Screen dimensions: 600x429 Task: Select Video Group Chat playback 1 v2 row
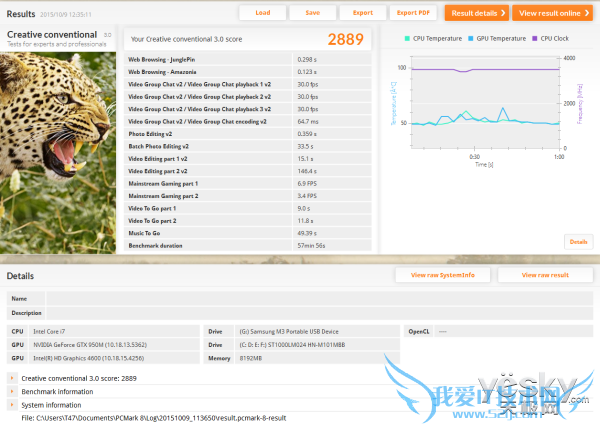tap(248, 84)
